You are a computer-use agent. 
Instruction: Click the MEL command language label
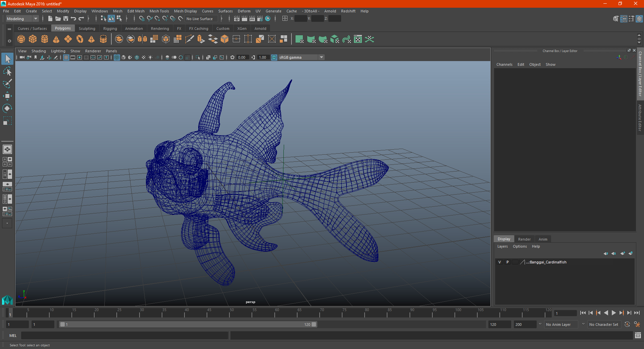[13, 336]
